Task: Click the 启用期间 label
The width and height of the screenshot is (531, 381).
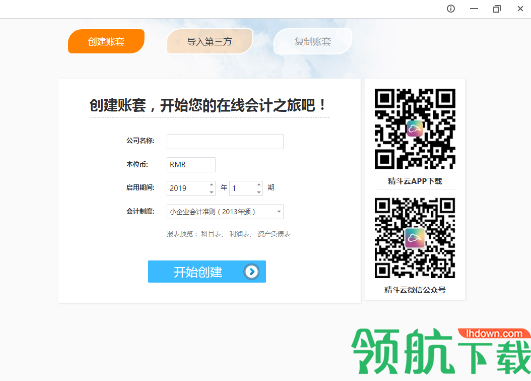Action: (141, 188)
